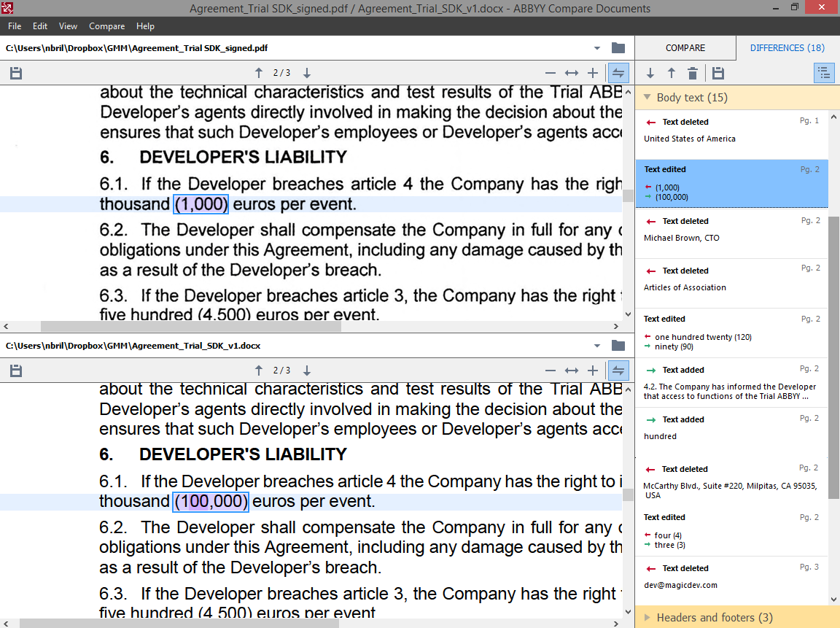Fit width for the bottom document
The image size is (840, 628).
(x=572, y=371)
